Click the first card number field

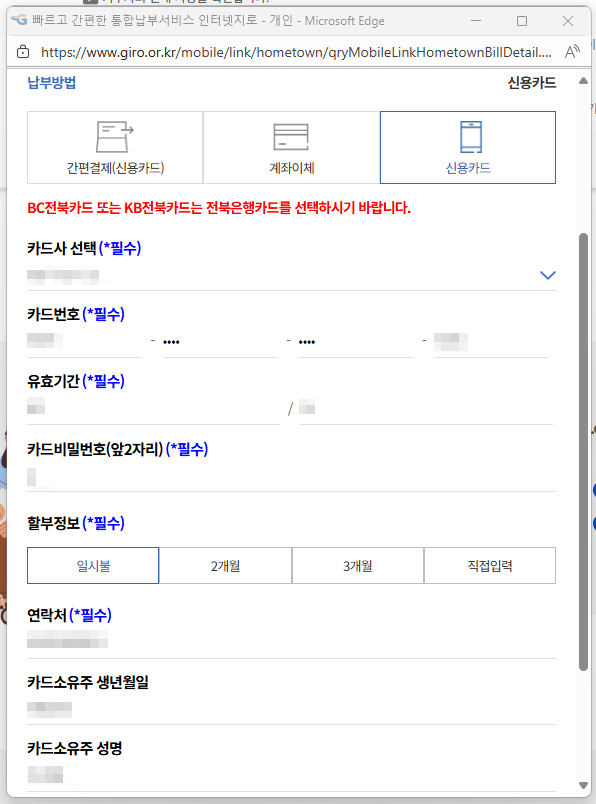[85, 341]
